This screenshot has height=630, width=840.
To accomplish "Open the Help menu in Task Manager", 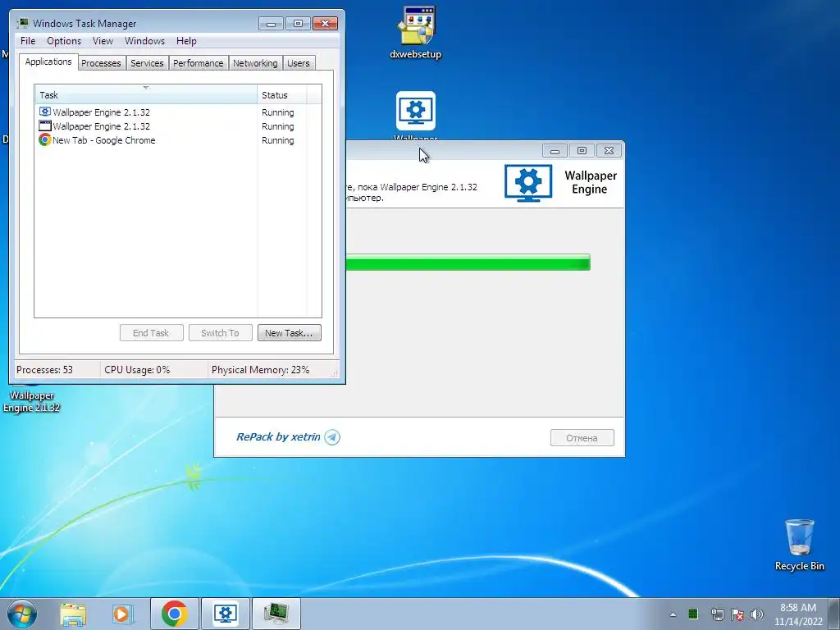I will pyautogui.click(x=186, y=41).
